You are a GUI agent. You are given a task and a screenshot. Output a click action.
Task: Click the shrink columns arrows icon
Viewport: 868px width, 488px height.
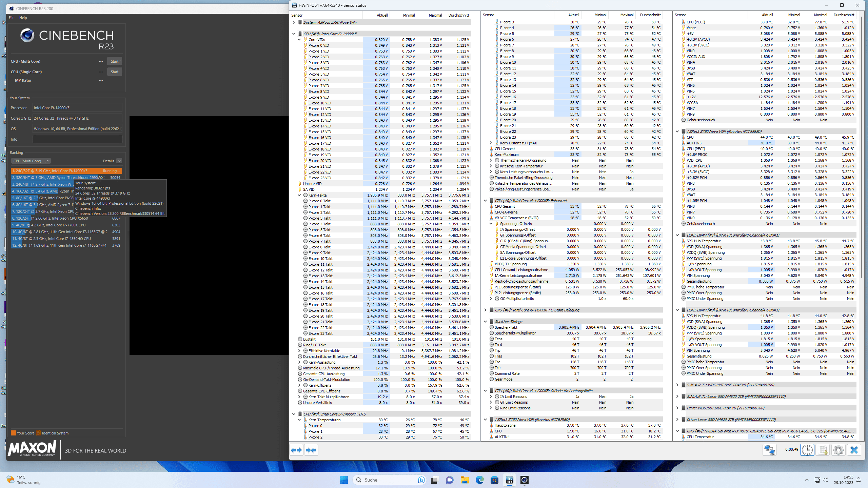[x=311, y=450]
